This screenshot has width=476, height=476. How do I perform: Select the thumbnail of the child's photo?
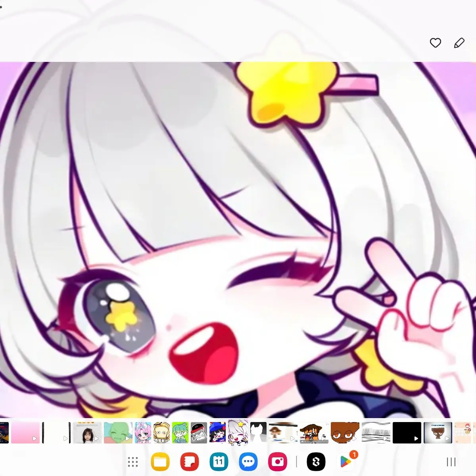[x=87, y=432]
